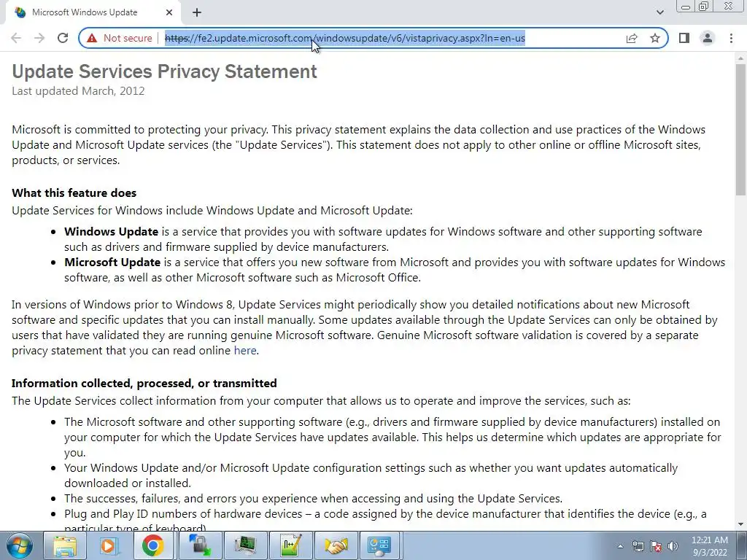This screenshot has width=747, height=560.
Task: Bookmark this page with the star icon
Action: coord(655,38)
